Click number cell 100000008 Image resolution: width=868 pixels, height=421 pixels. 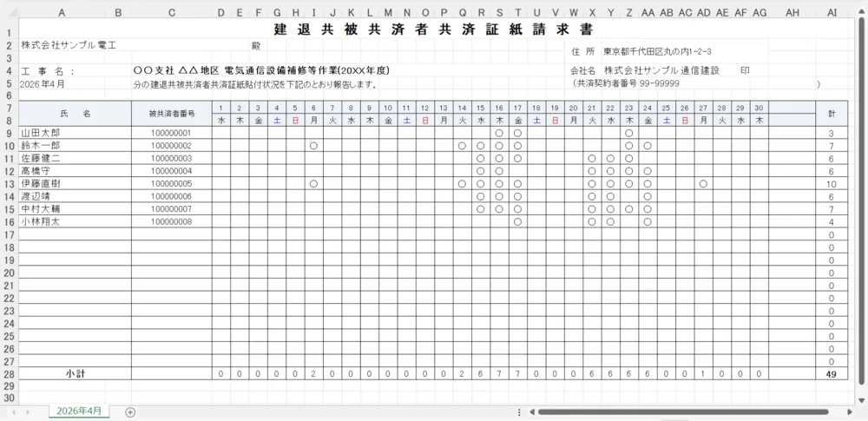(172, 221)
